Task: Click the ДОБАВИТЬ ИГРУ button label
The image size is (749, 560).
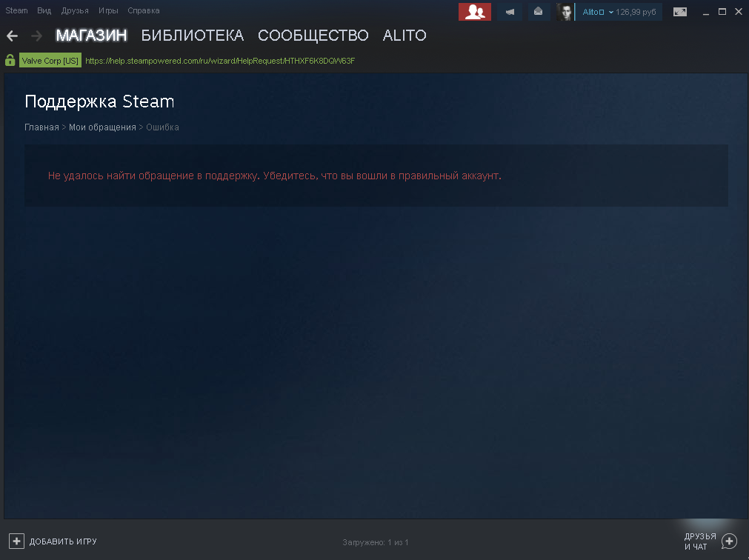Action: point(63,541)
